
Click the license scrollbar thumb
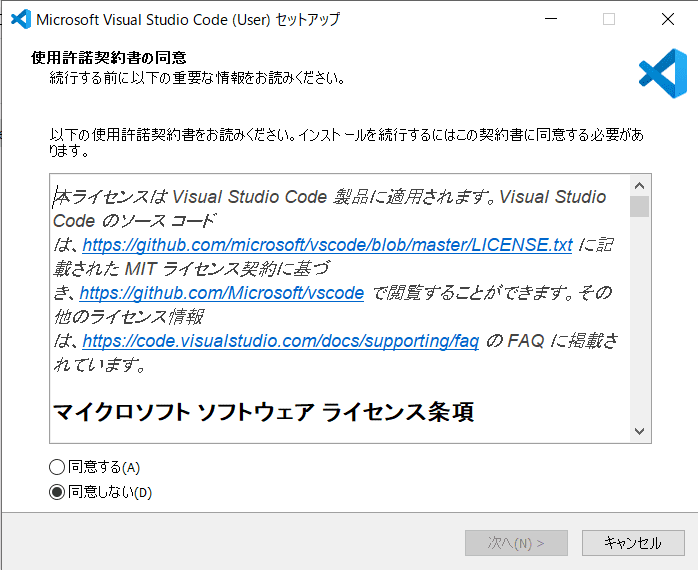(640, 206)
